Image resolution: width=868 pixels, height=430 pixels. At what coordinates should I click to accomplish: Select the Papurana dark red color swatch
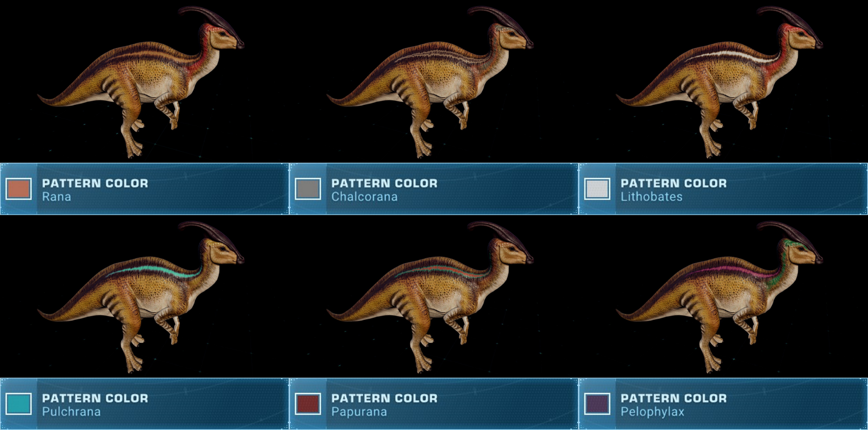pyautogui.click(x=308, y=403)
